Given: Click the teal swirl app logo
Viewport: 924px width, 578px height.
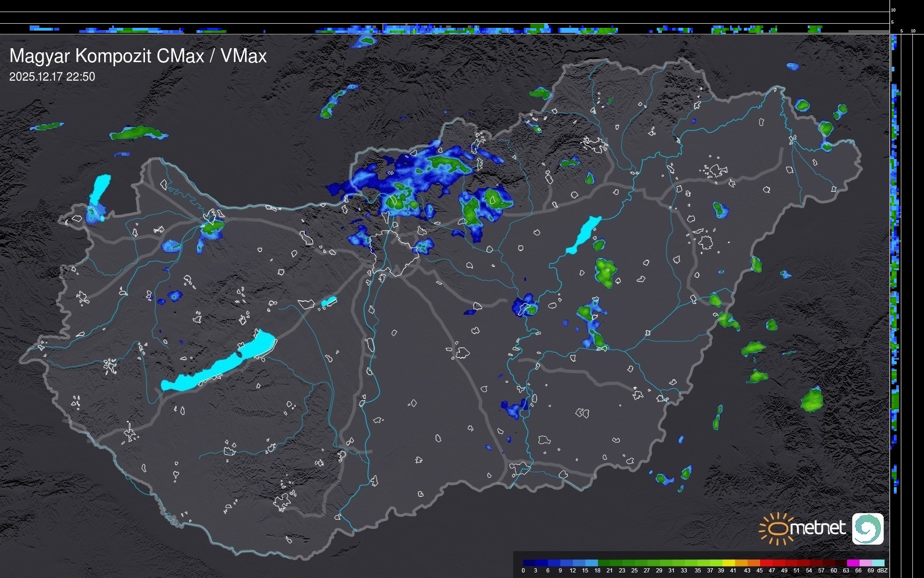Looking at the screenshot, I should click(867, 528).
